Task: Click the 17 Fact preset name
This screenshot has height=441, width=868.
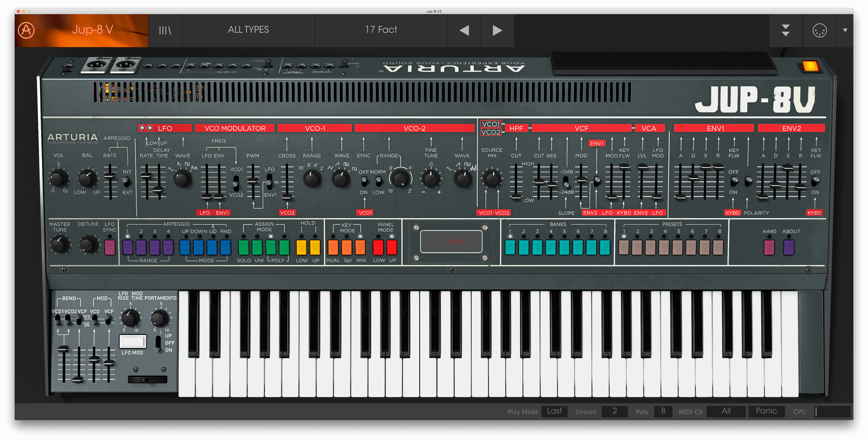Action: click(381, 30)
